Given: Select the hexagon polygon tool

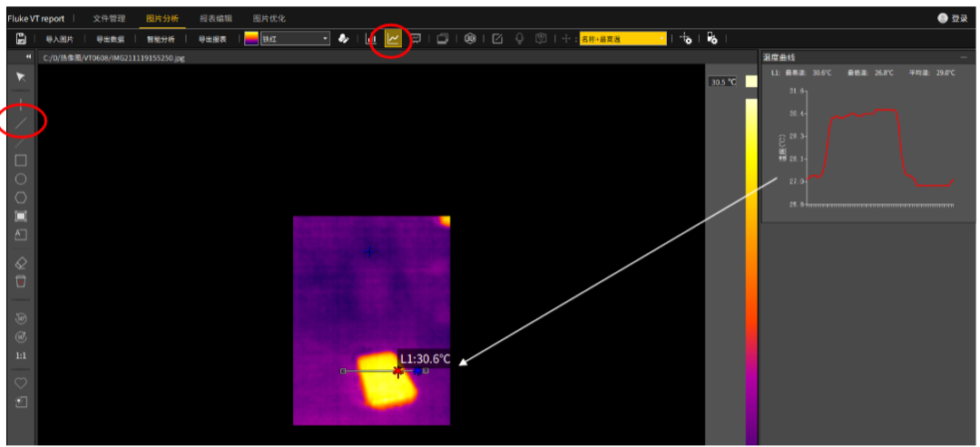Looking at the screenshot, I should [21, 198].
